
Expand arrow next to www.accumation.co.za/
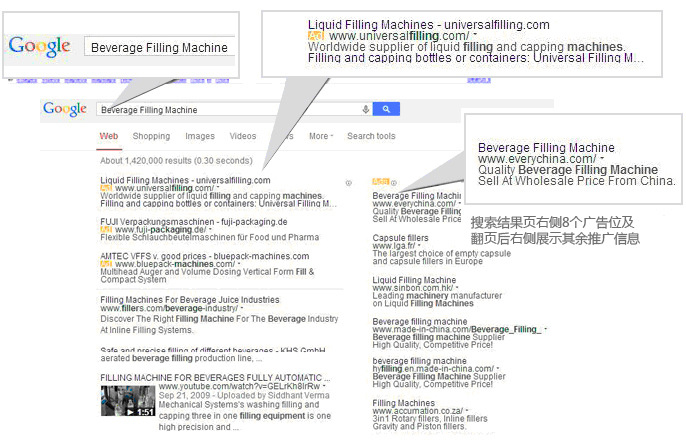(467, 410)
